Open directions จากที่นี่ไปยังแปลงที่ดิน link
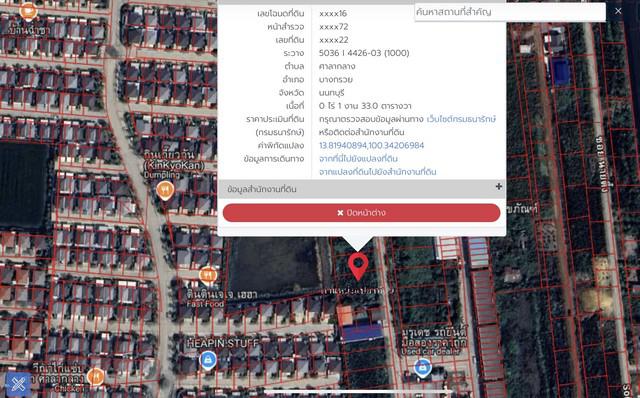 tap(358, 158)
